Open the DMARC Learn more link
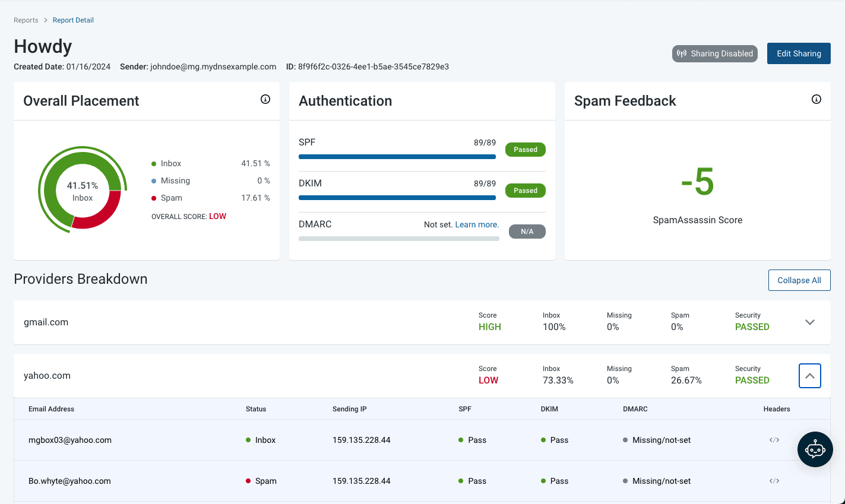This screenshot has height=504, width=845. pos(477,224)
